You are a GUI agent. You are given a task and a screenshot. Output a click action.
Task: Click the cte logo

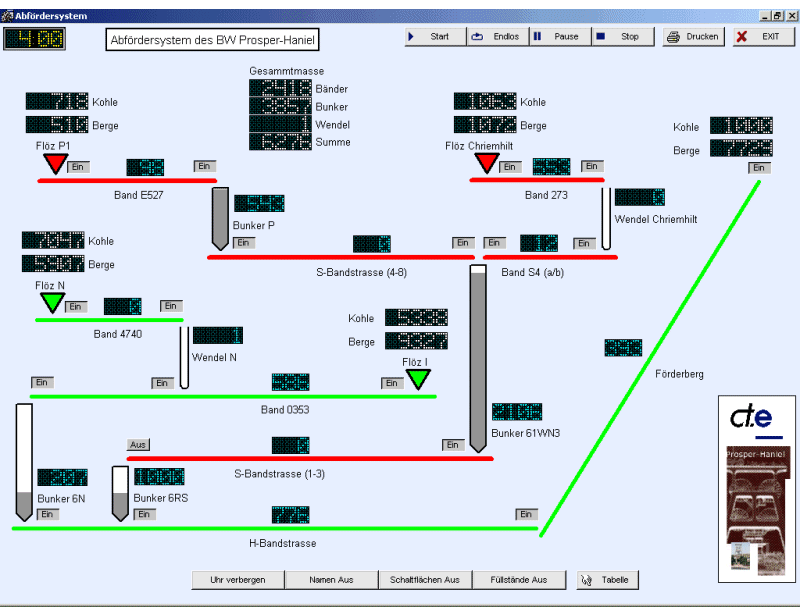[756, 420]
